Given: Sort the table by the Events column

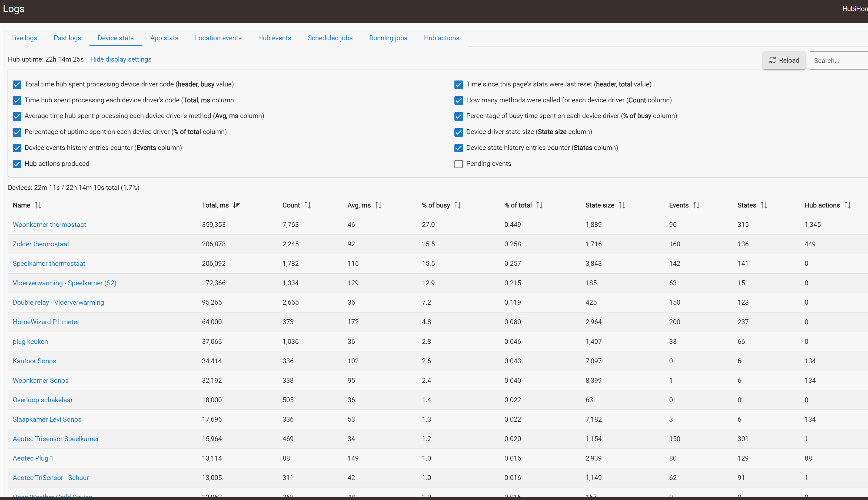Looking at the screenshot, I should point(696,205).
